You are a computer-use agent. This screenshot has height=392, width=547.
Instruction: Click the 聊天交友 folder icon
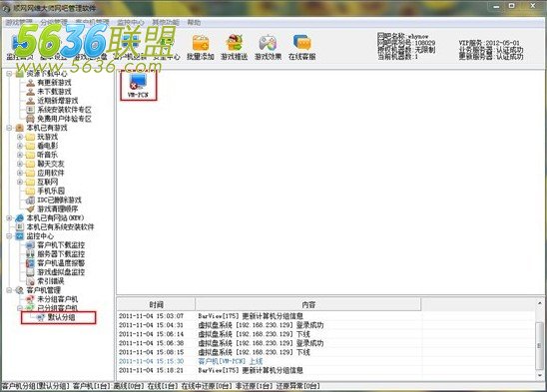(31, 164)
